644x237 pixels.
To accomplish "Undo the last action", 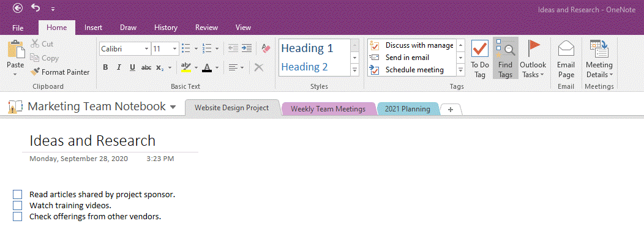I will pyautogui.click(x=36, y=8).
